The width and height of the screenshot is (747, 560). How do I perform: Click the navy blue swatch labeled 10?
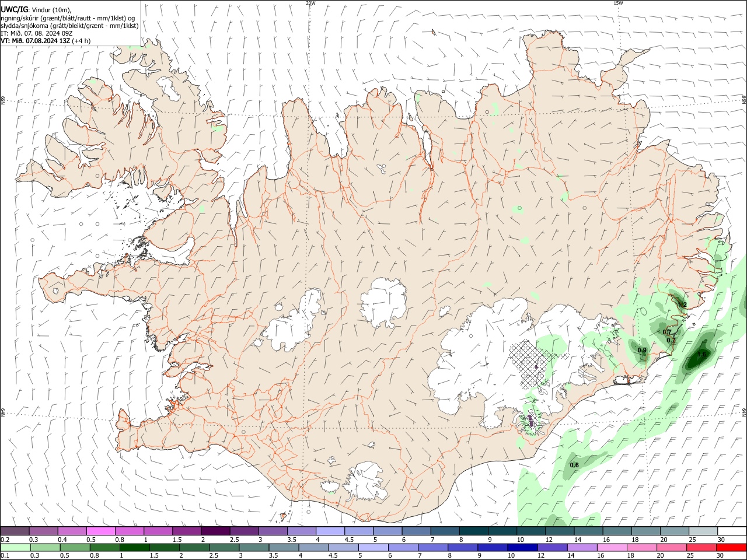pyautogui.click(x=522, y=547)
